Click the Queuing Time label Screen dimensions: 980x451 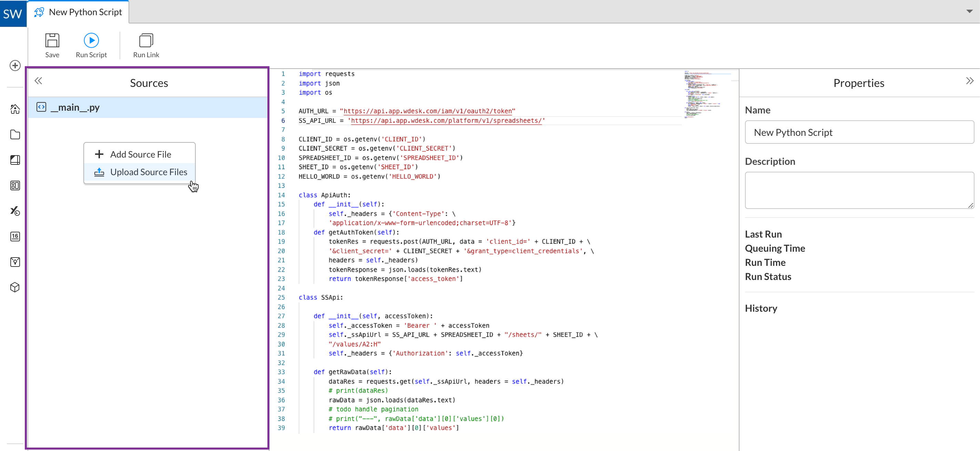point(775,248)
